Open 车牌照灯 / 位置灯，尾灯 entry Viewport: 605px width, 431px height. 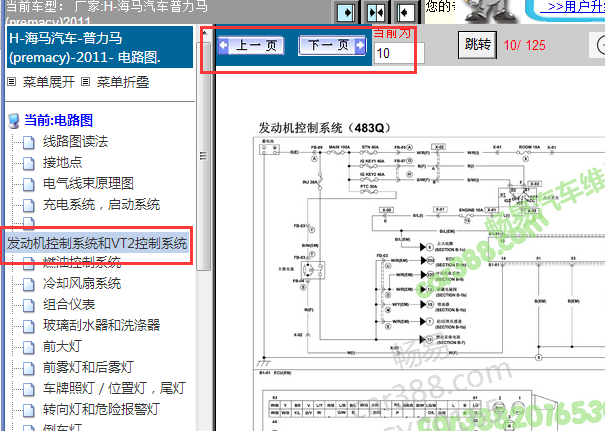[x=115, y=388]
